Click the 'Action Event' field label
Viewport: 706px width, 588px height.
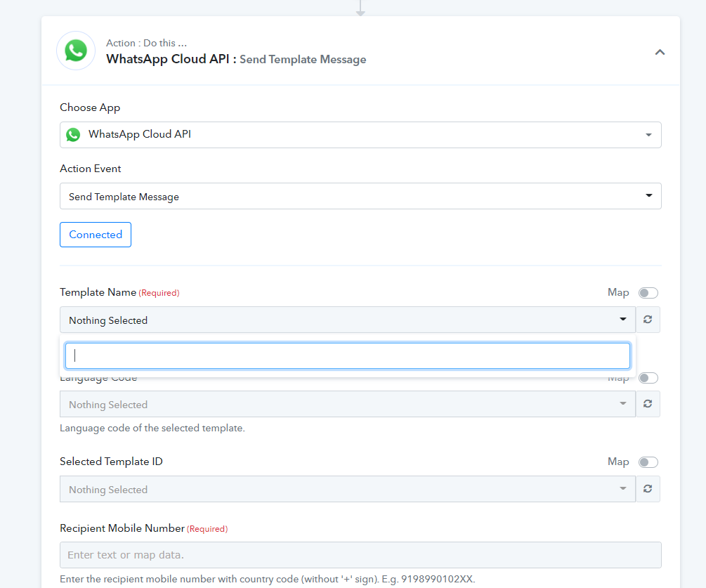(x=91, y=169)
